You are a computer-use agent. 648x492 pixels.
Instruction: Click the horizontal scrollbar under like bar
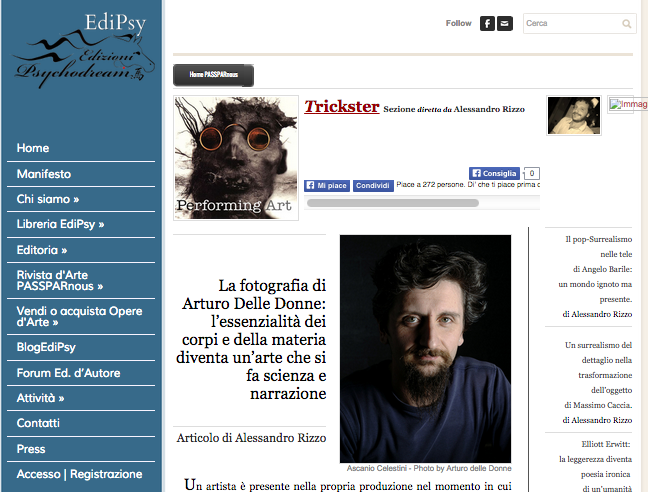[x=393, y=203]
